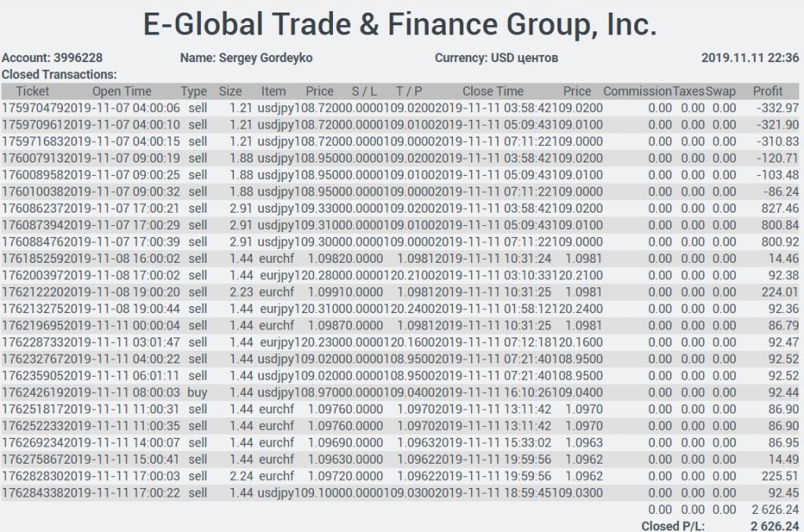Click the Open Time column header
This screenshot has width=804, height=532.
click(x=122, y=91)
